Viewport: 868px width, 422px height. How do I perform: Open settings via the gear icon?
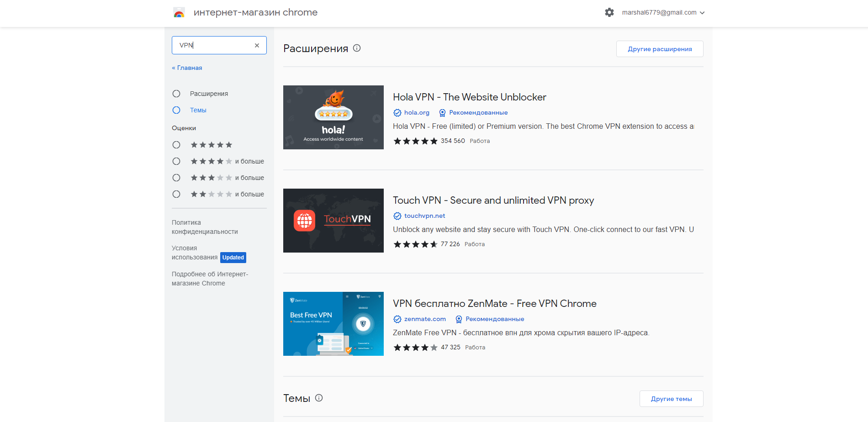click(x=609, y=12)
